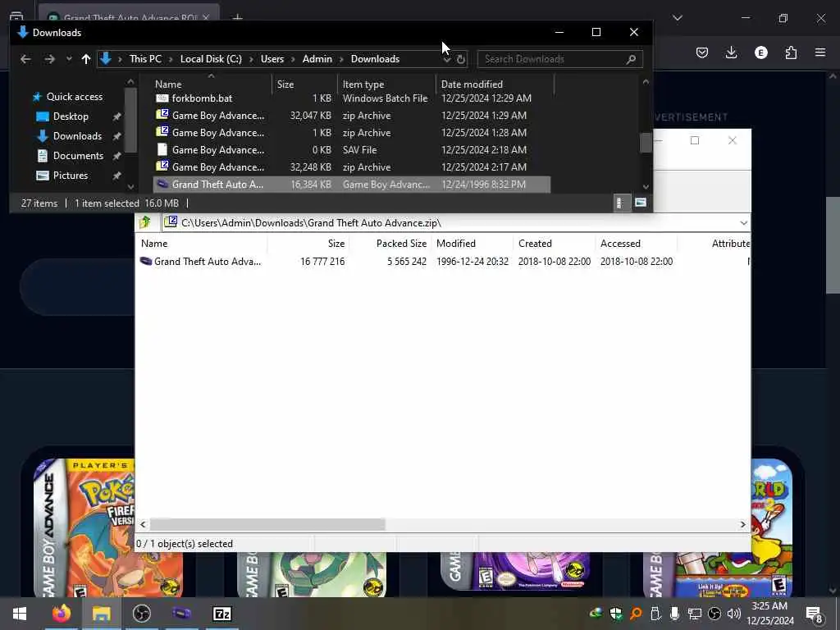Select 'Local Disk (C:)' in the breadcrumb
This screenshot has width=840, height=630.
pos(211,59)
